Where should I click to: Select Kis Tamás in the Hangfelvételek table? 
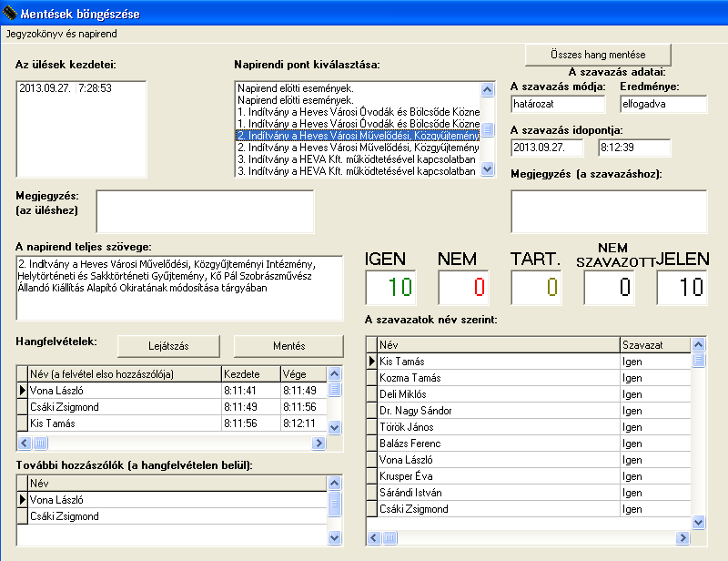[x=125, y=423]
